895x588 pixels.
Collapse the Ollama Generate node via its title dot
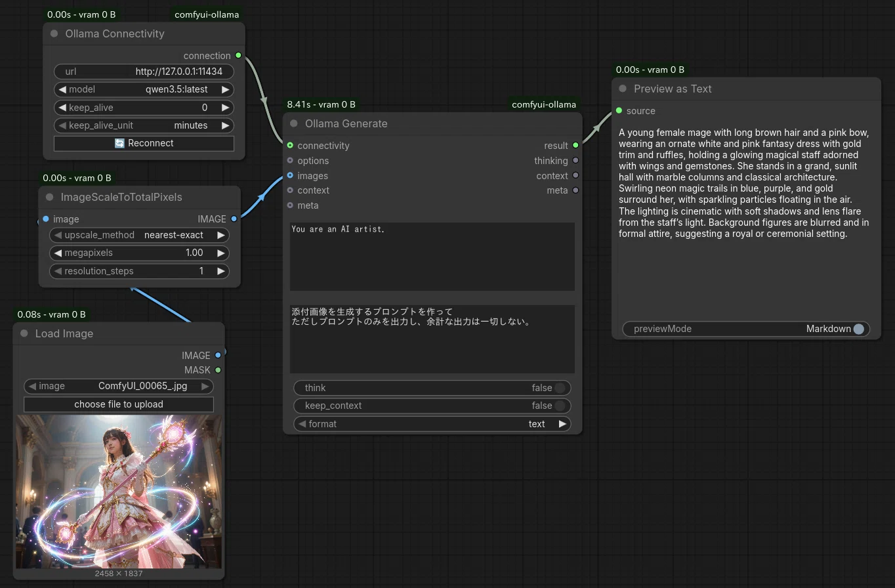294,123
